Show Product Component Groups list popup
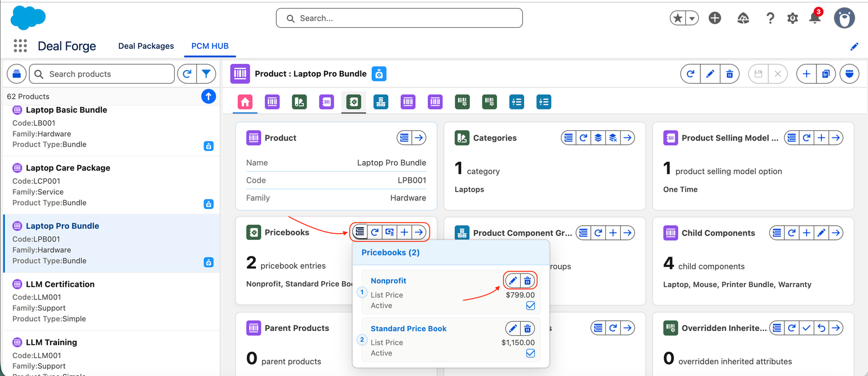Image resolution: width=868 pixels, height=376 pixels. click(583, 233)
